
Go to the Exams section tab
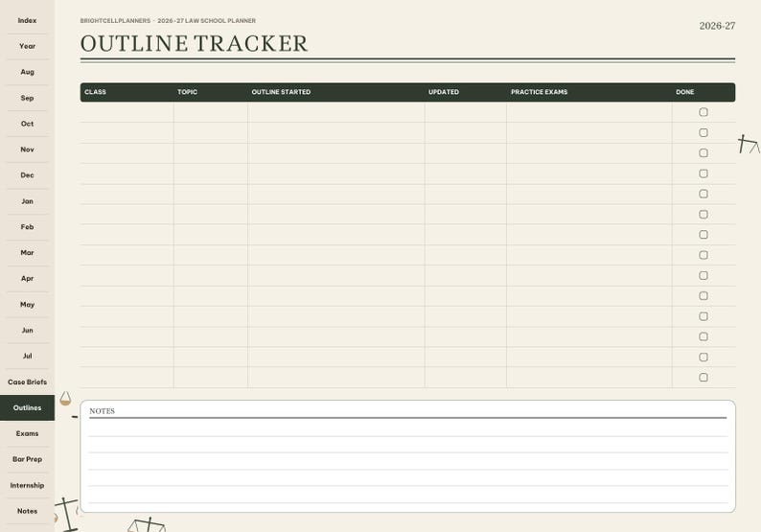27,433
